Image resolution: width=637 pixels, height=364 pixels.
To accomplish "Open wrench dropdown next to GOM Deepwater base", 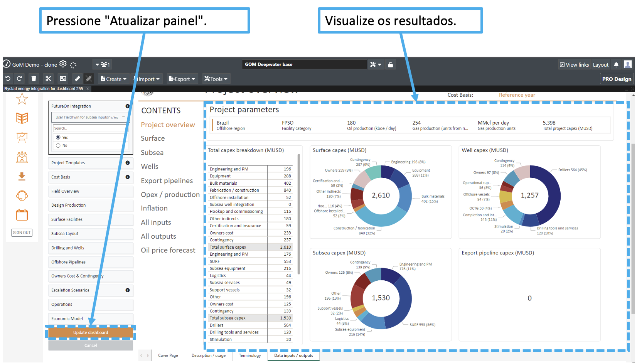I will tap(376, 64).
